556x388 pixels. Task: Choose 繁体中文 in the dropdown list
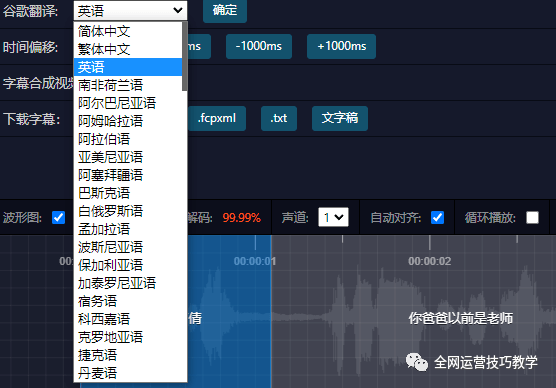coord(128,49)
